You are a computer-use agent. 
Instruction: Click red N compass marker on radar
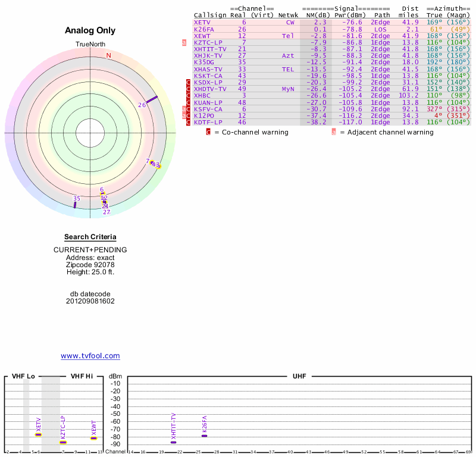(x=108, y=56)
